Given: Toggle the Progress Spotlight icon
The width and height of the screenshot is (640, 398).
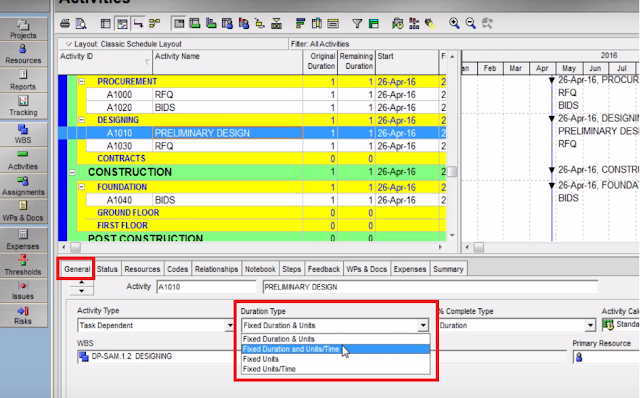Looking at the screenshot, I should [x=430, y=24].
